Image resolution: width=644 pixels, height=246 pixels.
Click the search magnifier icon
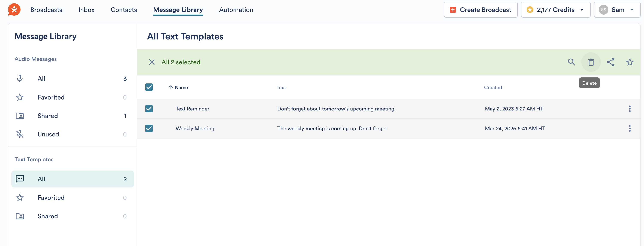click(571, 62)
